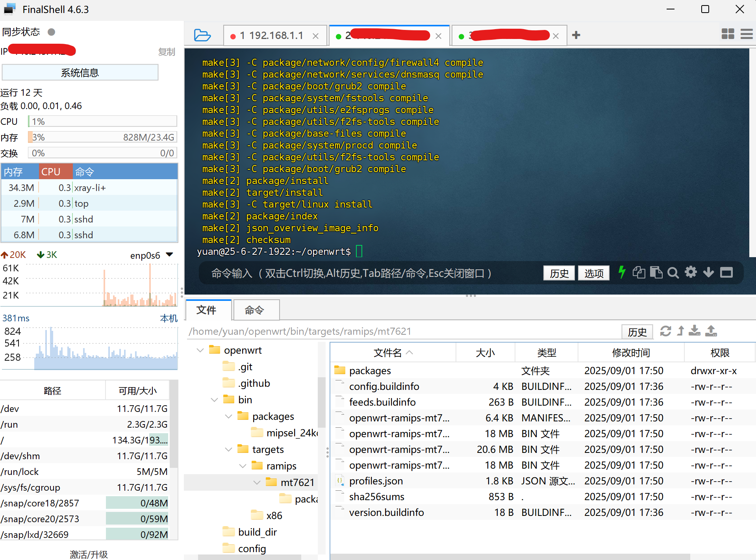
Task: Open the enp0s6 network interface dropdown
Action: pyautogui.click(x=170, y=255)
